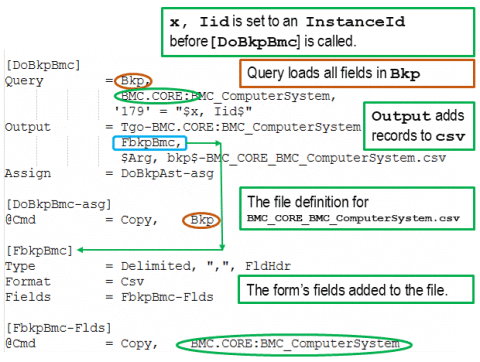The image size is (480, 362).
Task: Click the [DoBkpBmc] section header
Action: (x=43, y=65)
